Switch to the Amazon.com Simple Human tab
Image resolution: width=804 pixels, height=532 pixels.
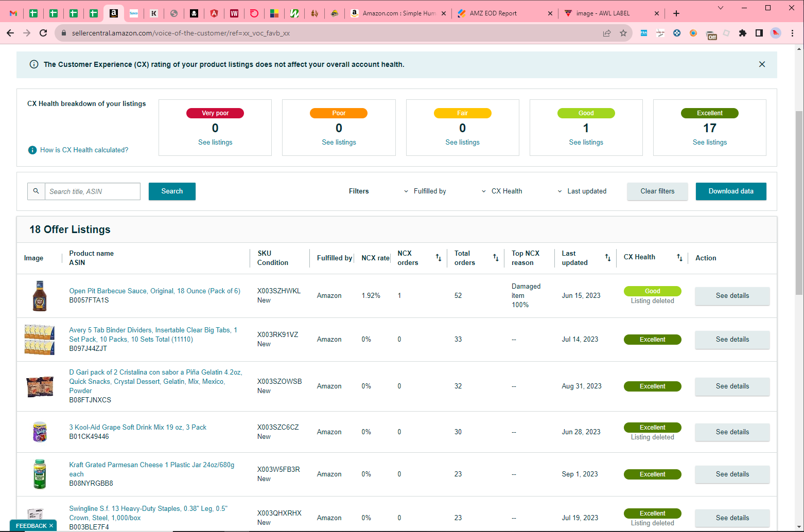(x=398, y=13)
